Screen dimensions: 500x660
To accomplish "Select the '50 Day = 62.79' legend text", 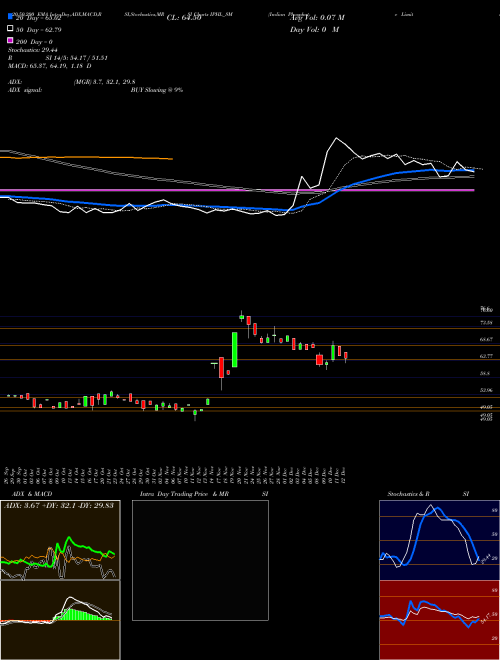I will coord(39,29).
